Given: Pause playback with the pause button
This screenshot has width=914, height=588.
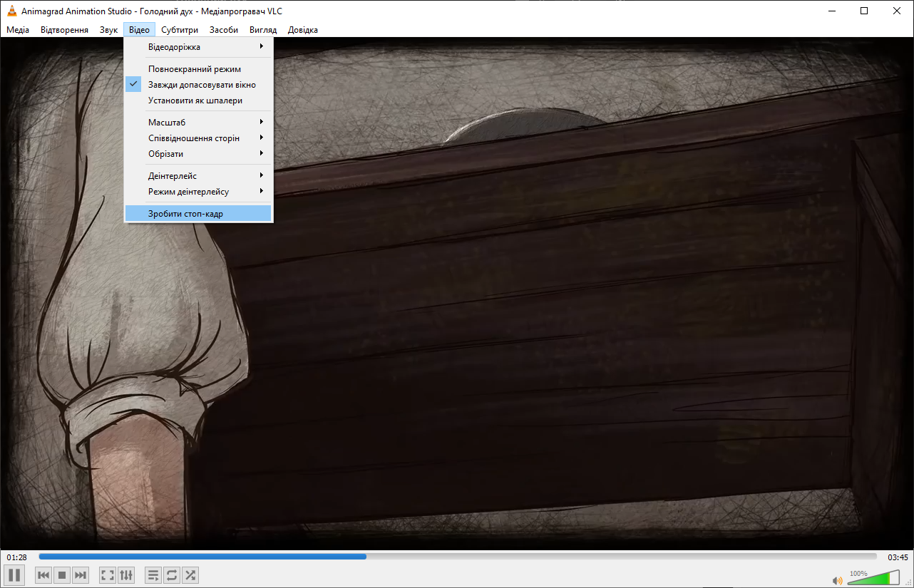Looking at the screenshot, I should tap(14, 574).
